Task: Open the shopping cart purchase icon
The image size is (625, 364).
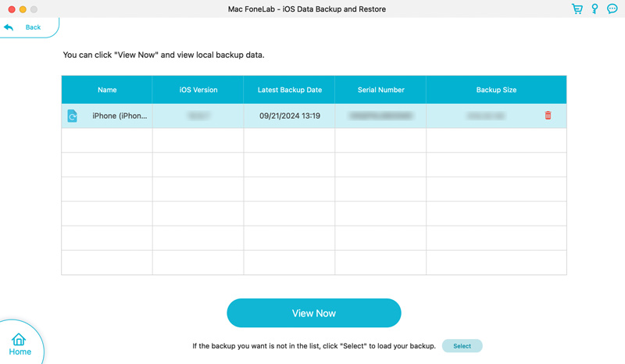Action: (x=577, y=9)
